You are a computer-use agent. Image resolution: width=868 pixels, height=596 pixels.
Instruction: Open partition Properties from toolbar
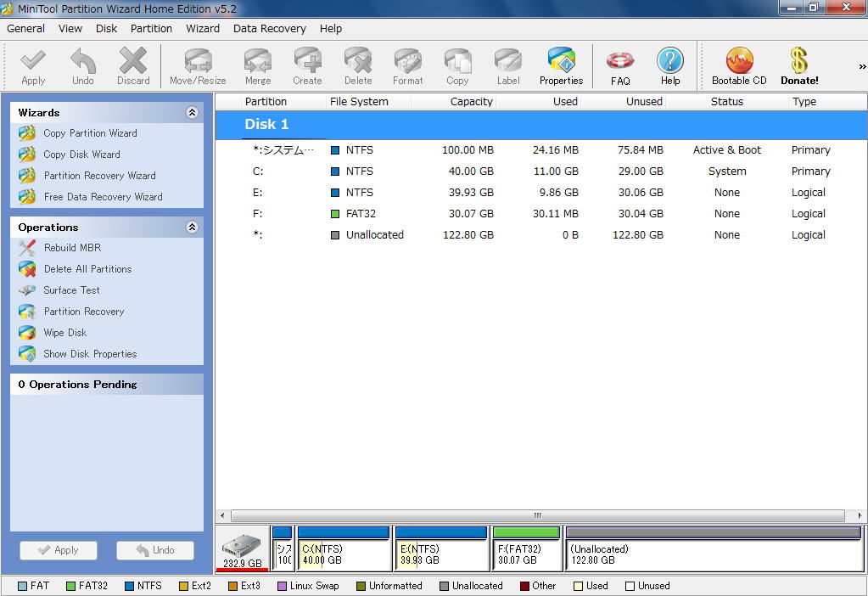562,66
